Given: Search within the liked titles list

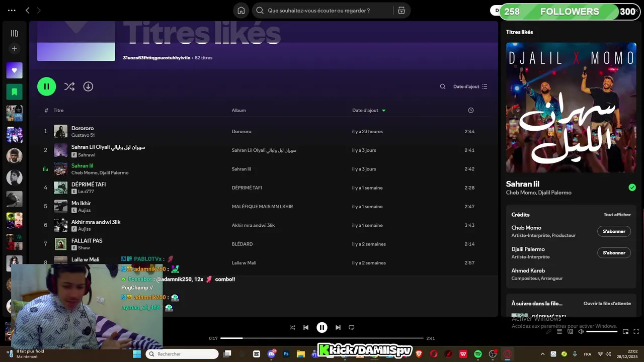Looking at the screenshot, I should point(443,86).
